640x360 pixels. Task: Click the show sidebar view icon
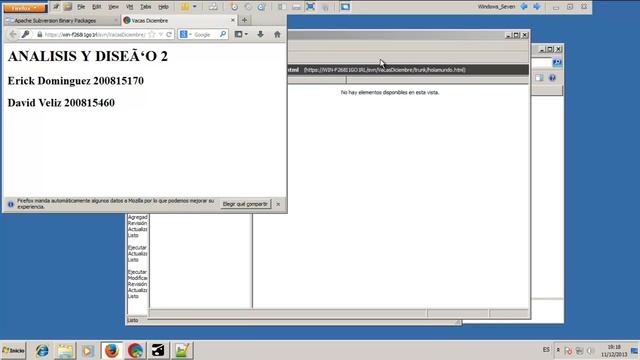click(282, 7)
